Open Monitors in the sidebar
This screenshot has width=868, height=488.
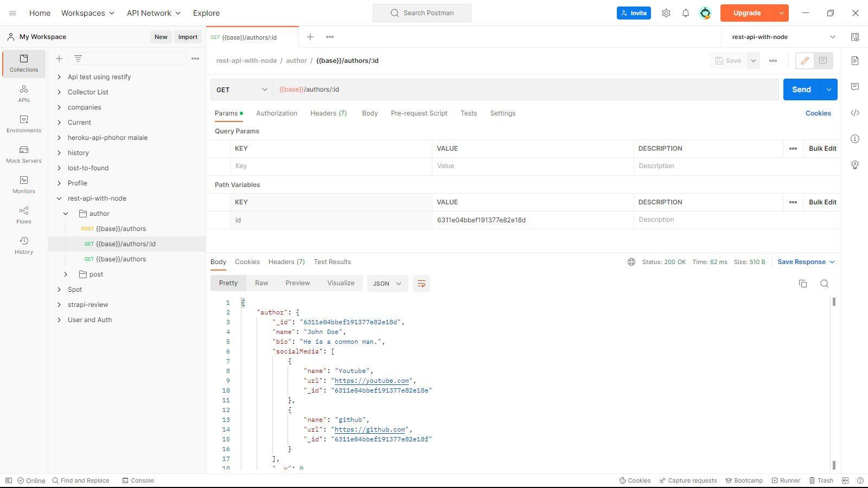(x=24, y=184)
